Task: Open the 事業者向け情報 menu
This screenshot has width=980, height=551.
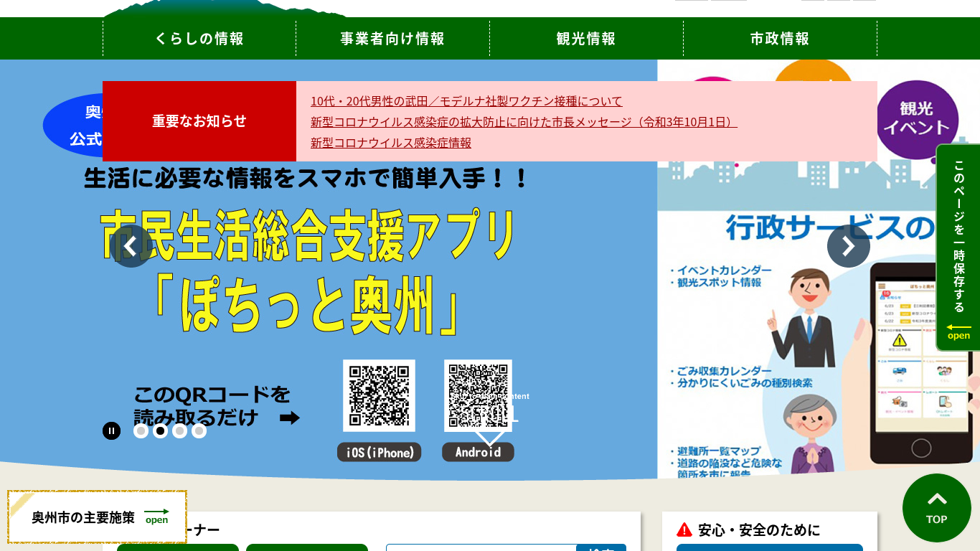Action: [x=392, y=39]
